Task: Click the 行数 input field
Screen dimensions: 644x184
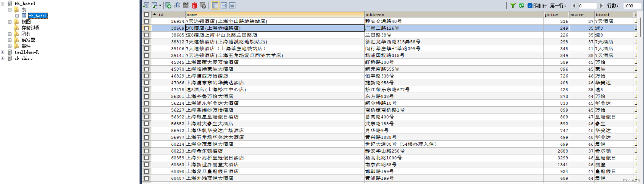Action: click(x=632, y=6)
